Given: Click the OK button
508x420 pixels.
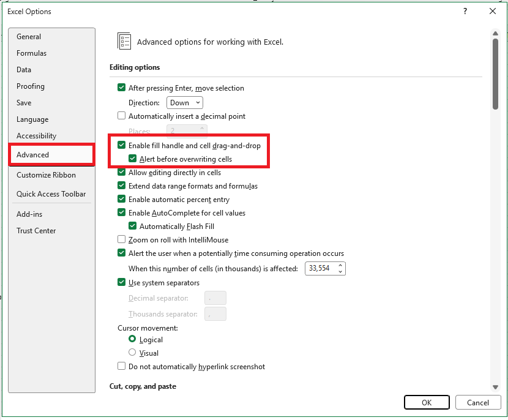Looking at the screenshot, I should (x=427, y=402).
